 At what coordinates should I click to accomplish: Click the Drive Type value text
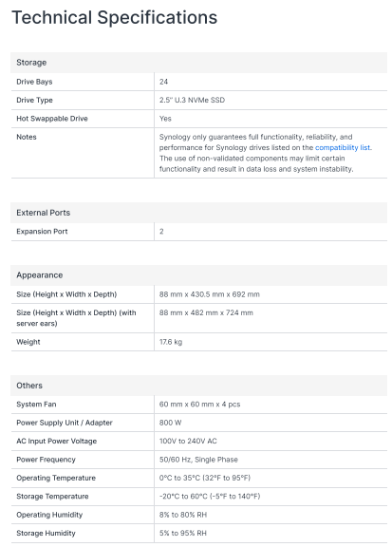coord(192,100)
